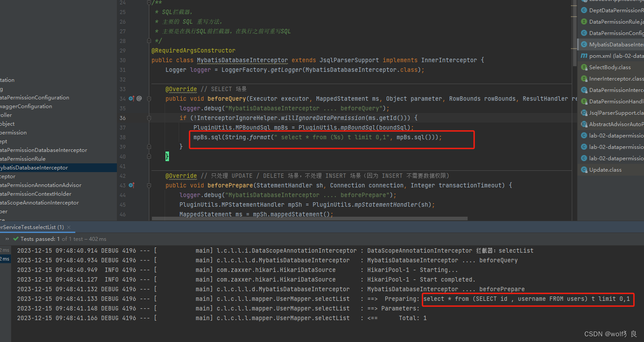Click the @Override annotation on line 42
Screen dimensions: 644x342
point(181,176)
